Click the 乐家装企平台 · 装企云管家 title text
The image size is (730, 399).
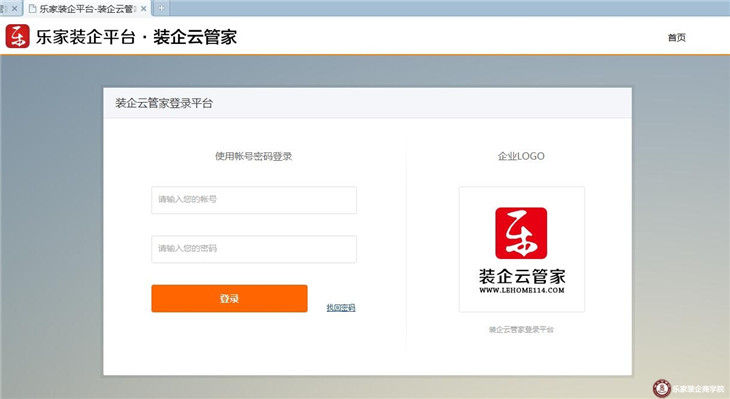[x=136, y=37]
